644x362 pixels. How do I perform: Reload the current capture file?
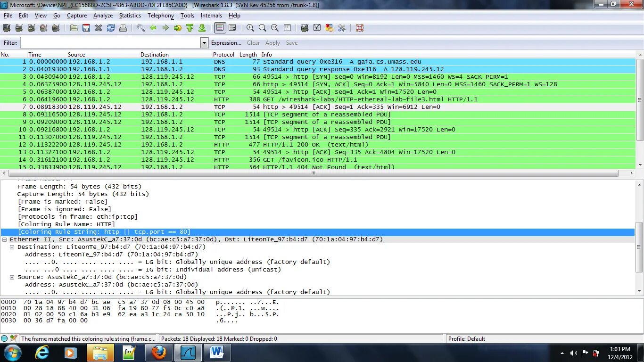(x=111, y=28)
